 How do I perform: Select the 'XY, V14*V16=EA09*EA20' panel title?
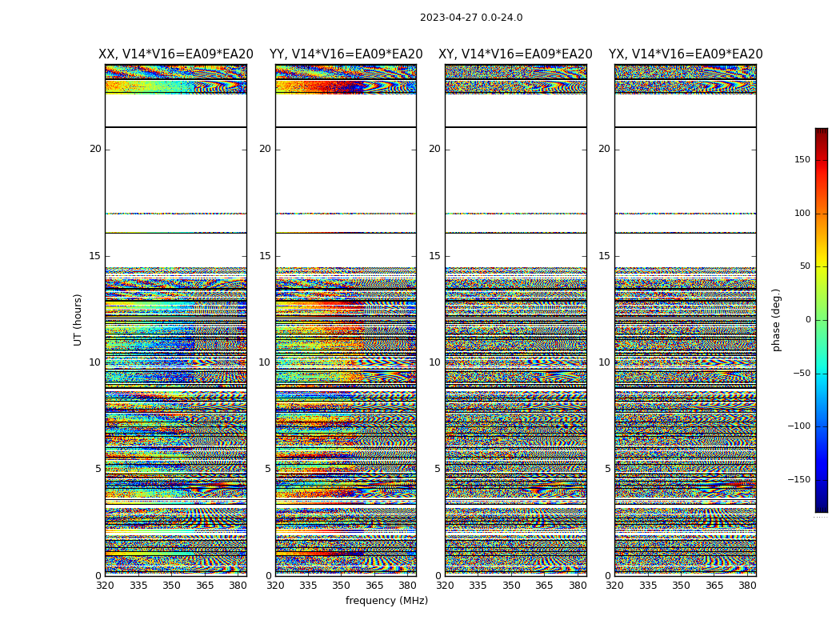tap(515, 54)
